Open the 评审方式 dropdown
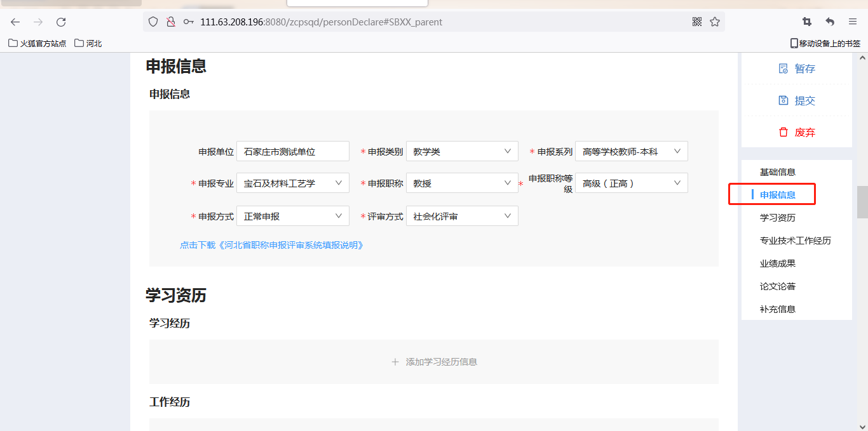The image size is (868, 431). [462, 216]
